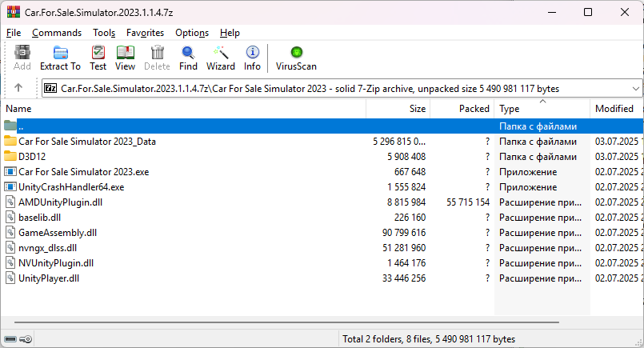This screenshot has width=644, height=348.
Task: Open the Tools menu
Action: (104, 33)
